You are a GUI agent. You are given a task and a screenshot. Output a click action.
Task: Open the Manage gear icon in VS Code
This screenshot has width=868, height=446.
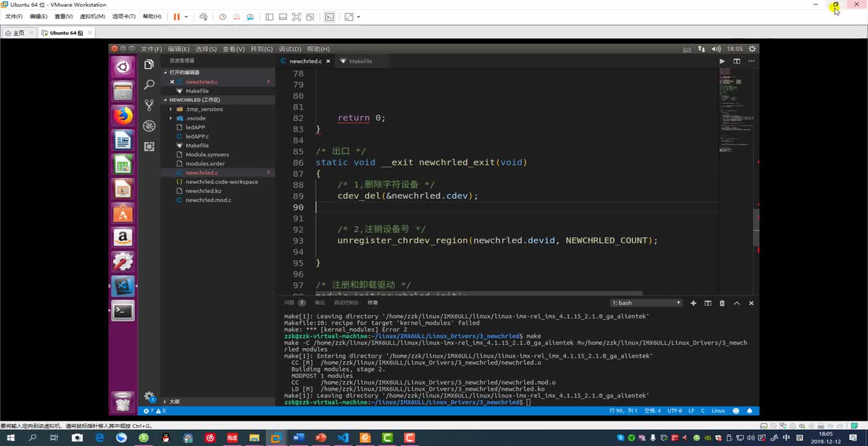149,396
